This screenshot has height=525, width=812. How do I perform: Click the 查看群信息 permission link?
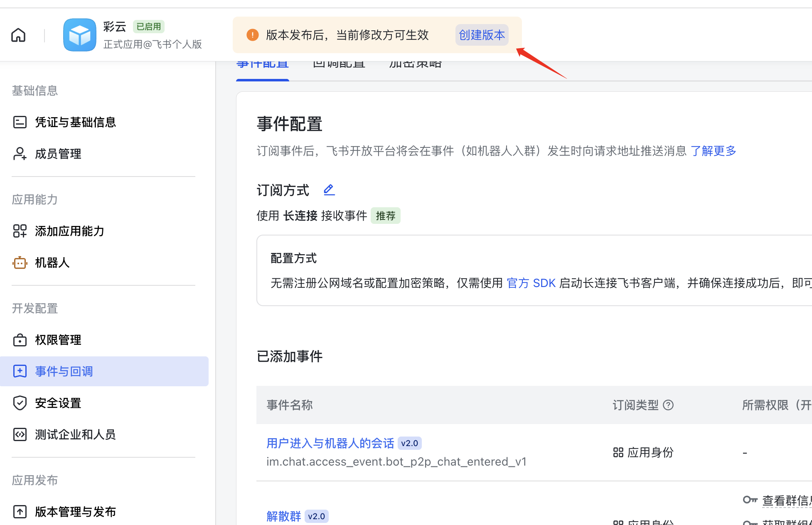(x=786, y=500)
